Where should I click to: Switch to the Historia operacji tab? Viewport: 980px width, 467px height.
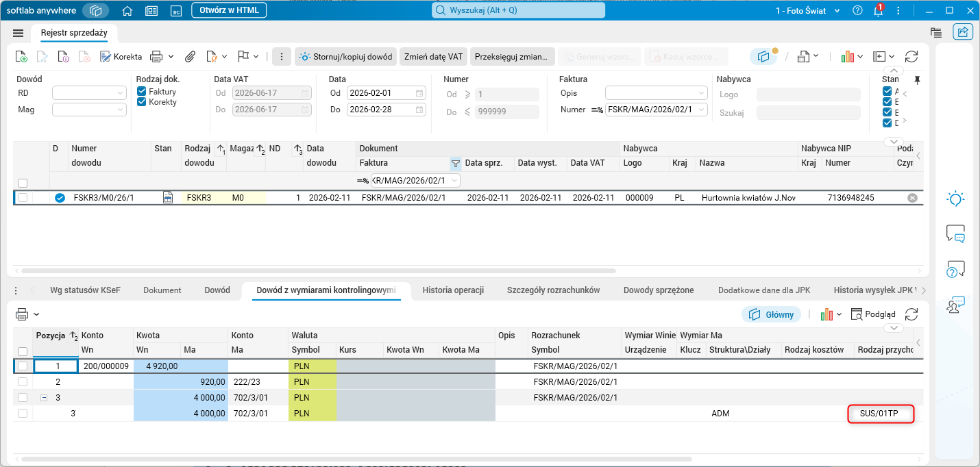453,290
